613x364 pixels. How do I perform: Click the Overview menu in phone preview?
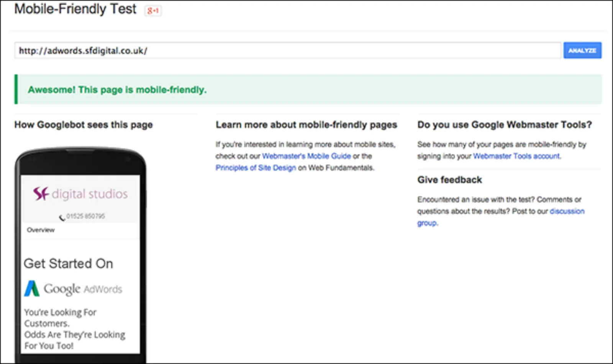41,230
